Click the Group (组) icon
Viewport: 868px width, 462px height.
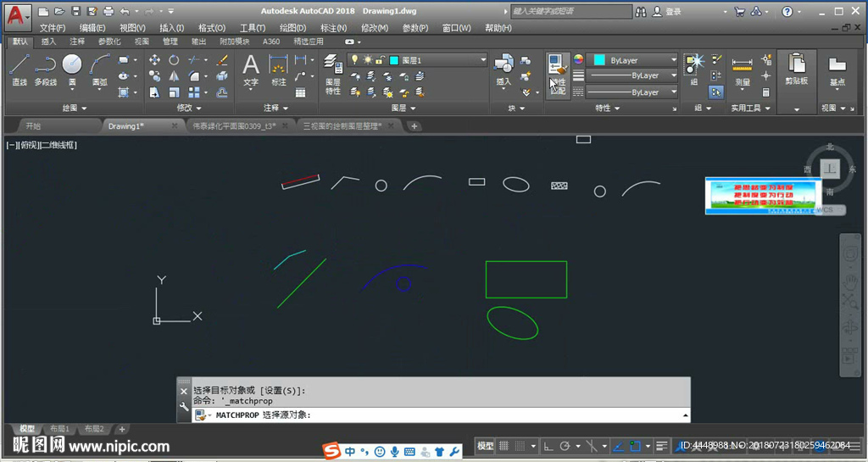[693, 70]
